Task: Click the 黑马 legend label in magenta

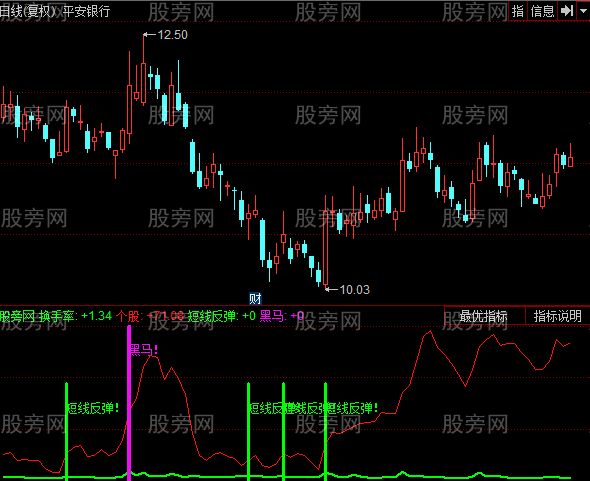Action: (x=282, y=316)
